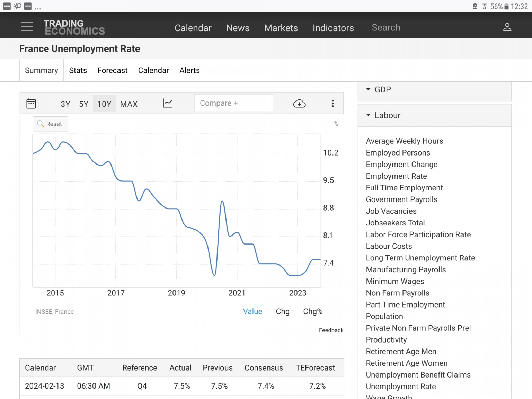Change chart type via line chart icon
The image size is (532, 399).
(168, 103)
